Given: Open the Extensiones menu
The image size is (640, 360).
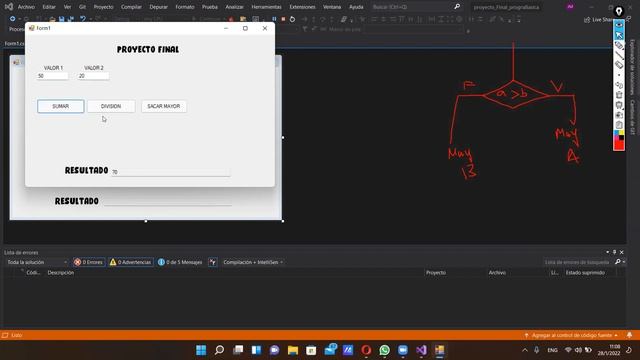Looking at the screenshot, I should pos(302,7).
